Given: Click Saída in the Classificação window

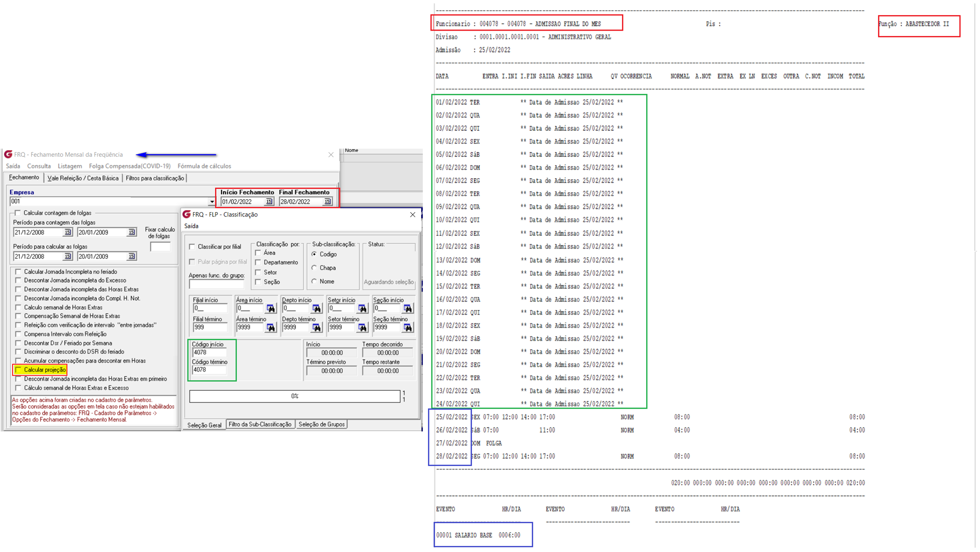Looking at the screenshot, I should [x=191, y=226].
